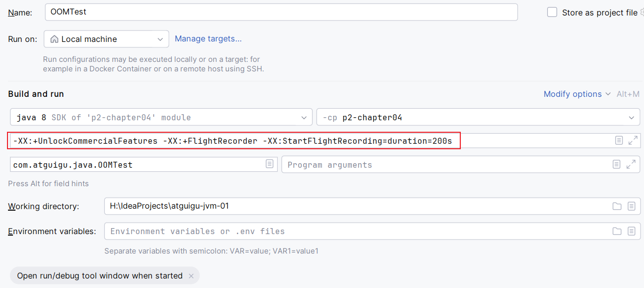This screenshot has width=644, height=288.
Task: Open the Modify options menu
Action: [x=577, y=94]
